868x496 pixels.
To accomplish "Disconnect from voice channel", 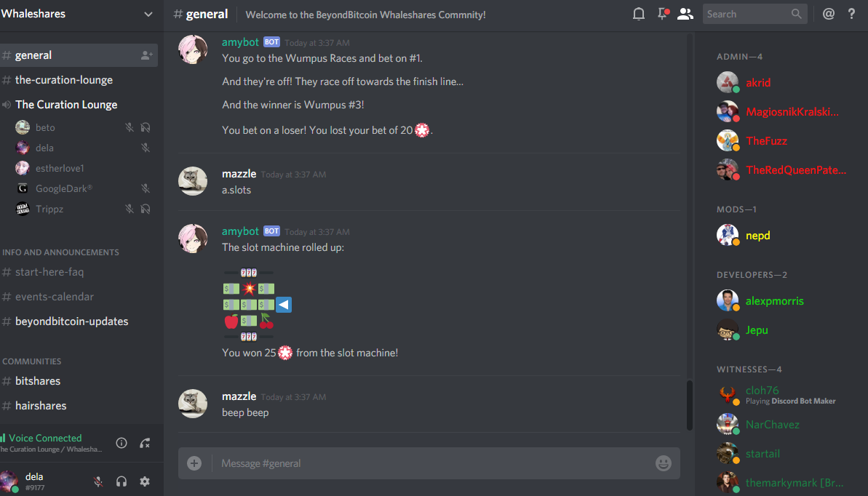I will 145,443.
